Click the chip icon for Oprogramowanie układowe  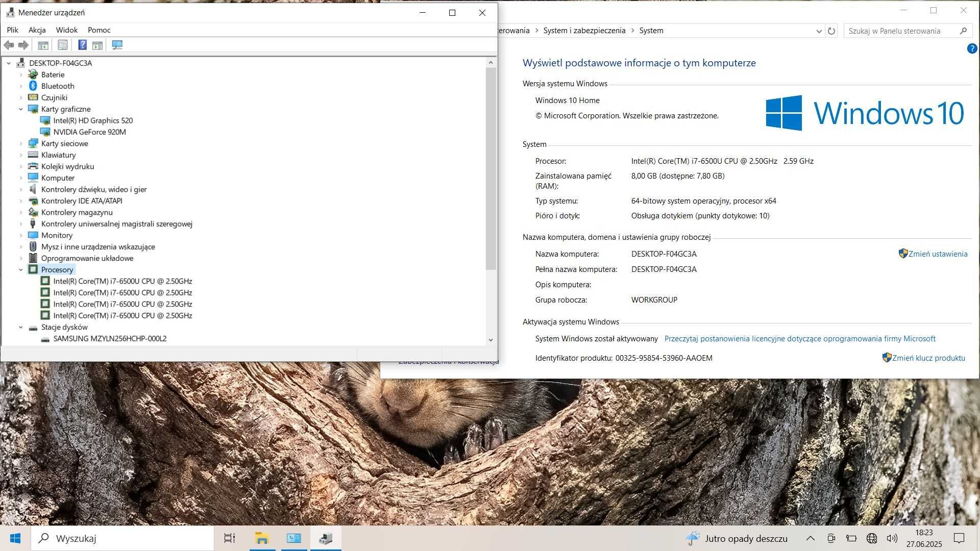click(33, 258)
